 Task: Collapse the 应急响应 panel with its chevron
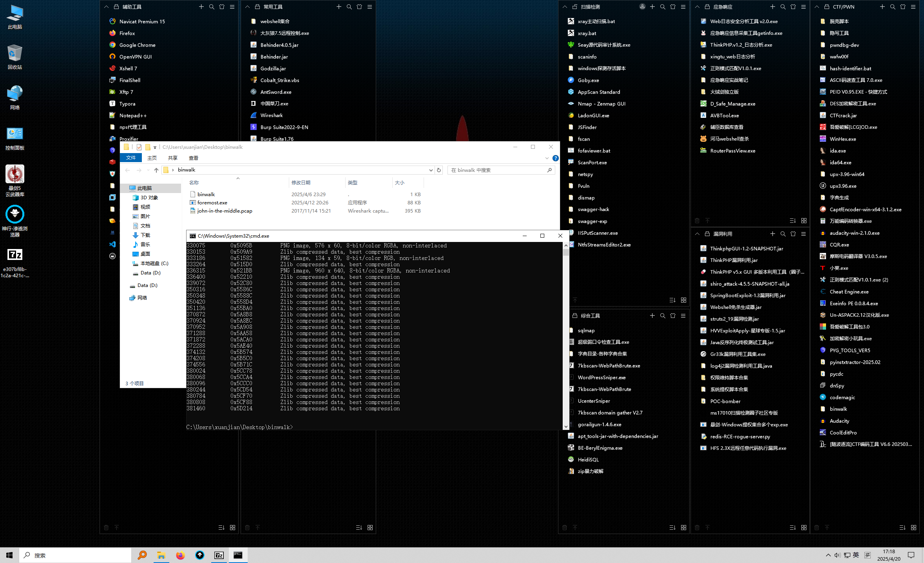(x=697, y=7)
